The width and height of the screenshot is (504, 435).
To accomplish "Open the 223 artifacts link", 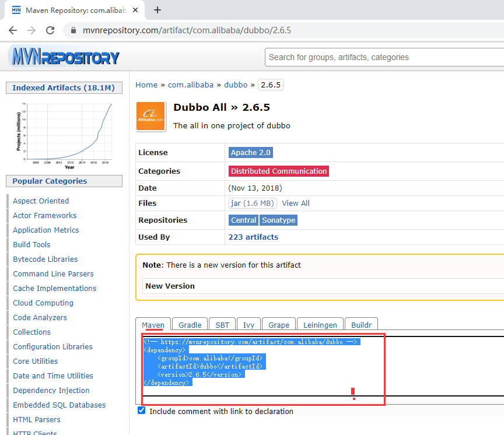I will 253,237.
